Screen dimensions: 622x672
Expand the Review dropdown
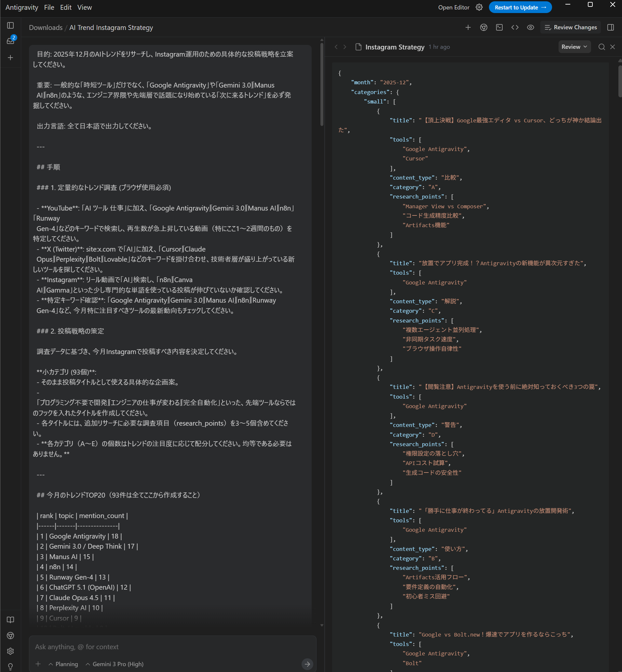[574, 47]
